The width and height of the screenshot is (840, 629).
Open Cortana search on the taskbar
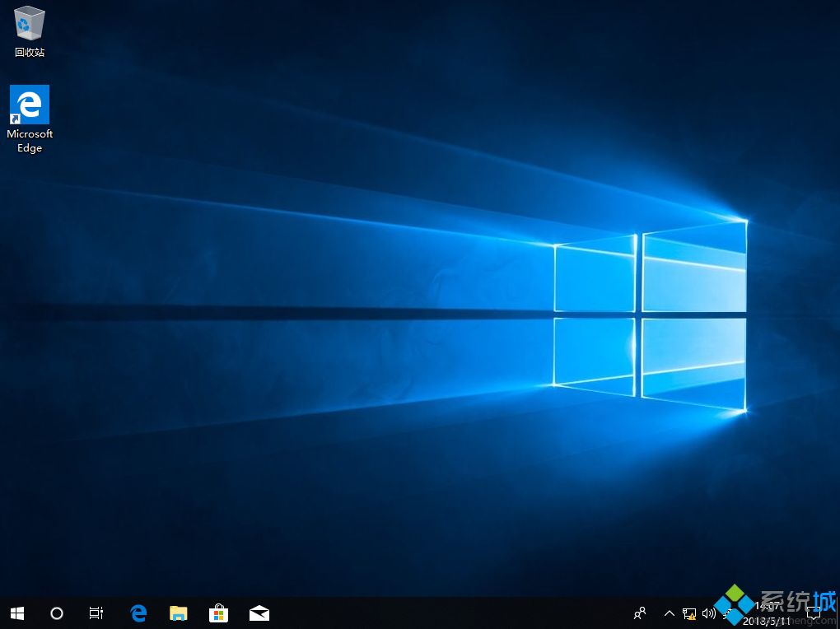56,613
